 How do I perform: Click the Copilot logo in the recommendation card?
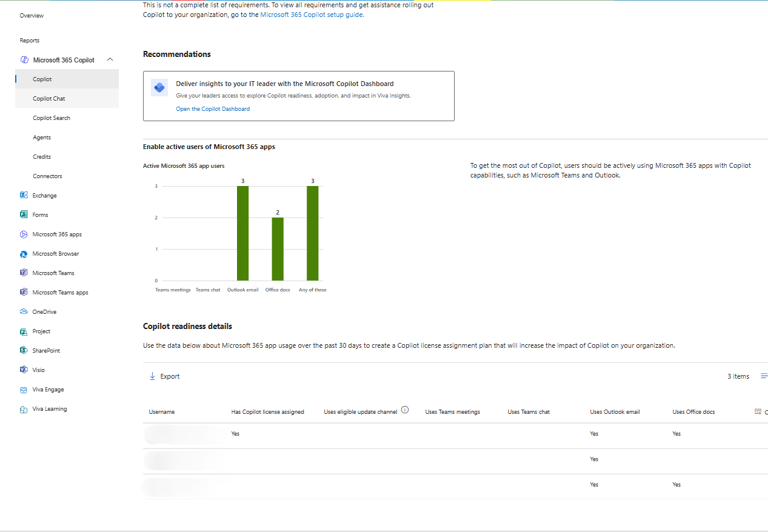159,87
